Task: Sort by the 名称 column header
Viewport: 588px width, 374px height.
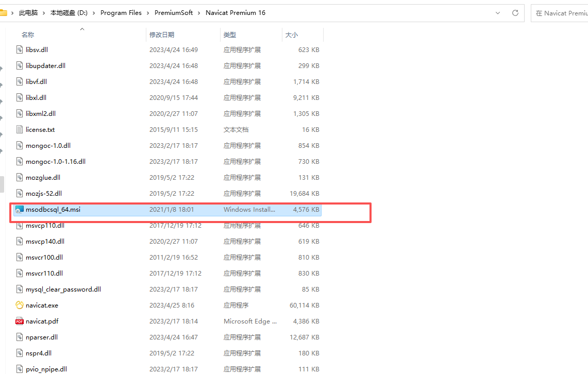Action: 28,35
